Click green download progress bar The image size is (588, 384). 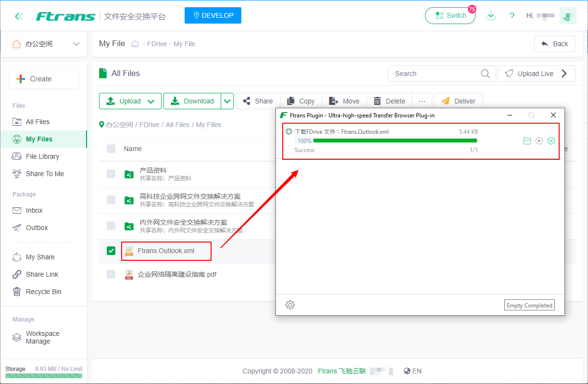tap(395, 141)
